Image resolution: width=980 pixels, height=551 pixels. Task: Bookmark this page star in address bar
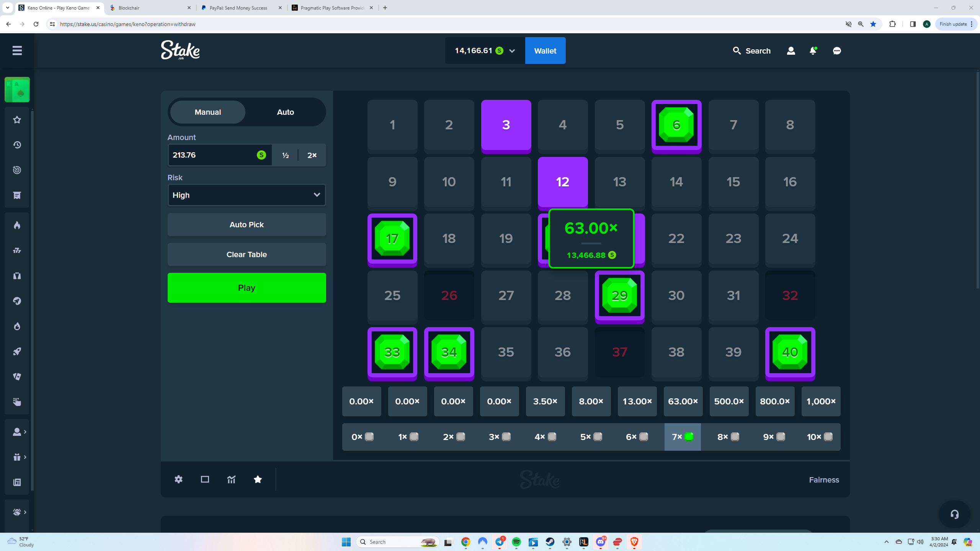pos(873,24)
